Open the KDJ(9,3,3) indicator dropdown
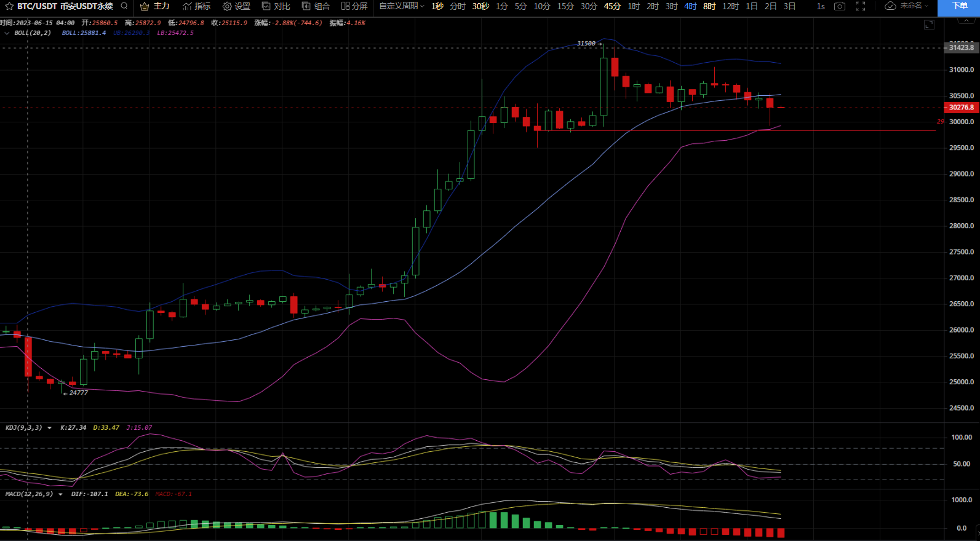Image resolution: width=980 pixels, height=541 pixels. tap(49, 428)
